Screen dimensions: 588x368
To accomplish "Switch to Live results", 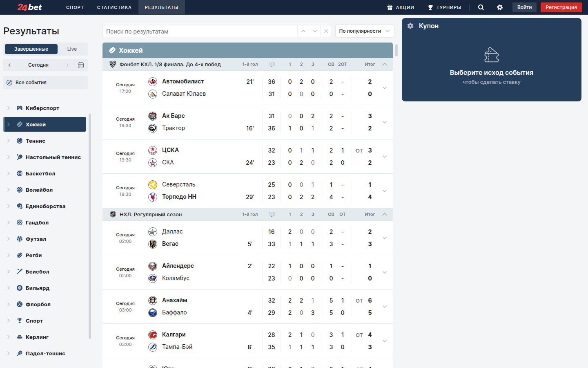I will (72, 49).
